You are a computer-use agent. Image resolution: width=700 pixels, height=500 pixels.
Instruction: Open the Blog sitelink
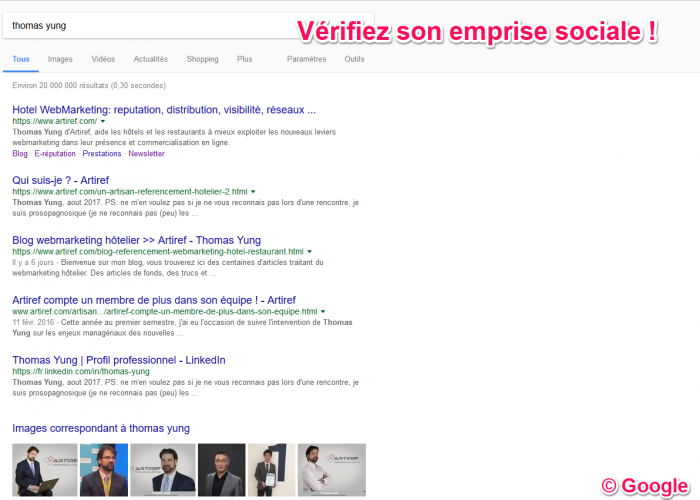pos(20,154)
